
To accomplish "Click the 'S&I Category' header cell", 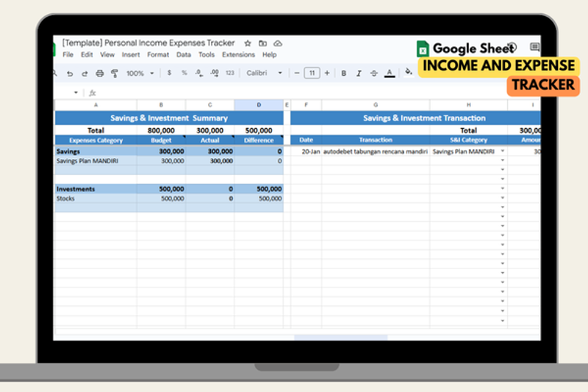I will click(x=468, y=140).
